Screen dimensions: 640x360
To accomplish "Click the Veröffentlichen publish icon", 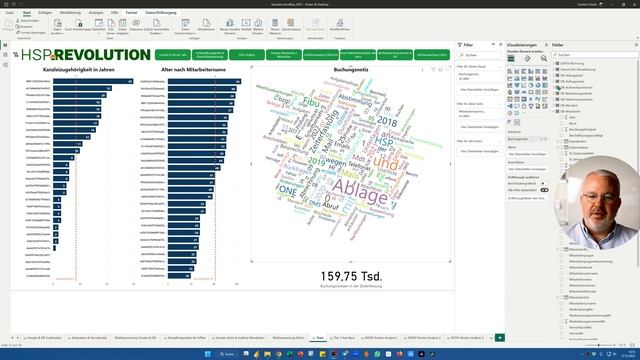I will pos(340,24).
